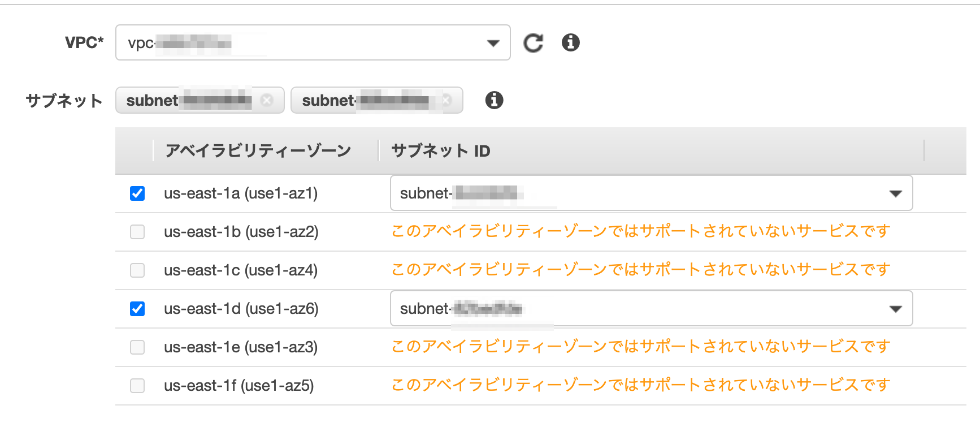This screenshot has width=980, height=440.
Task: Open the VPC dropdown
Action: [x=313, y=42]
